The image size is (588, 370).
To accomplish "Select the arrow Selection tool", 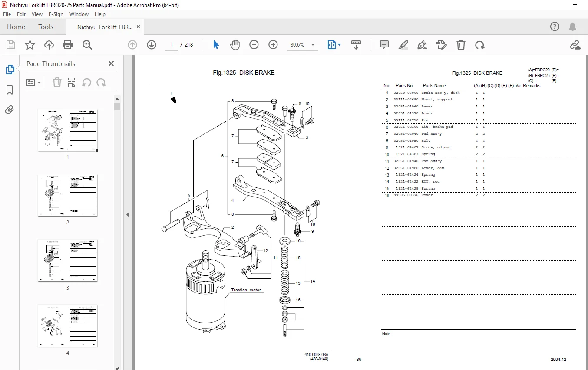I will tap(216, 45).
